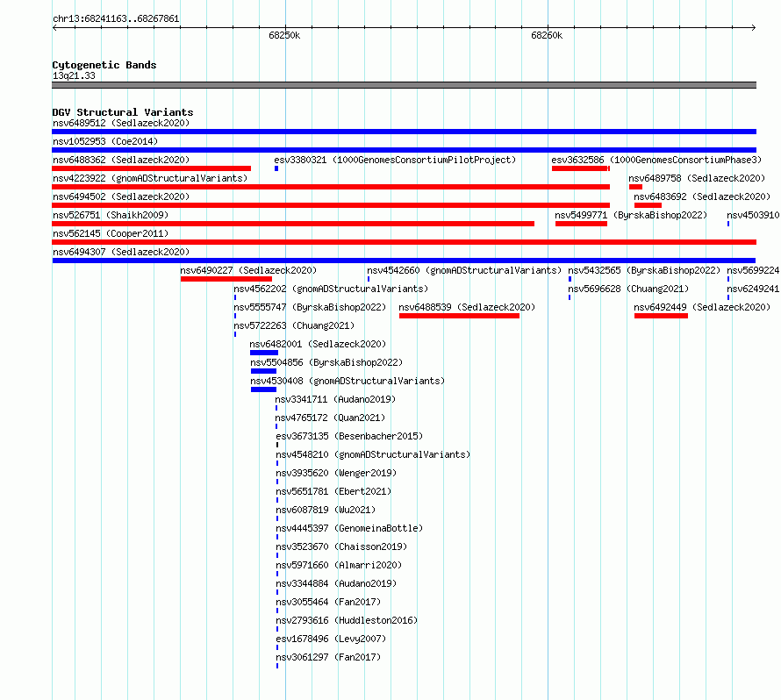Select nsv4223922 gnomADStructuralVariants label
The width and height of the screenshot is (781, 700).
pyautogui.click(x=150, y=178)
